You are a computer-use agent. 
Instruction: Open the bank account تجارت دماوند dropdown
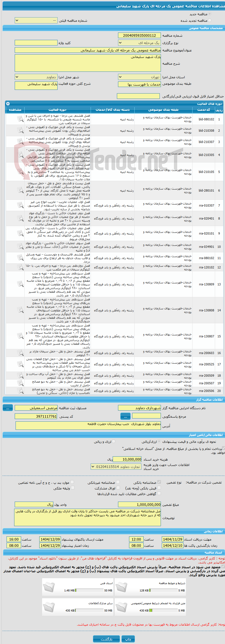click(x=116, y=467)
